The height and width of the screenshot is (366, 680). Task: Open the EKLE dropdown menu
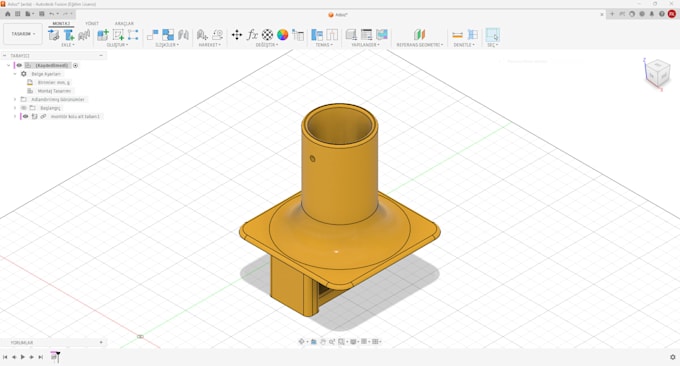click(68, 45)
